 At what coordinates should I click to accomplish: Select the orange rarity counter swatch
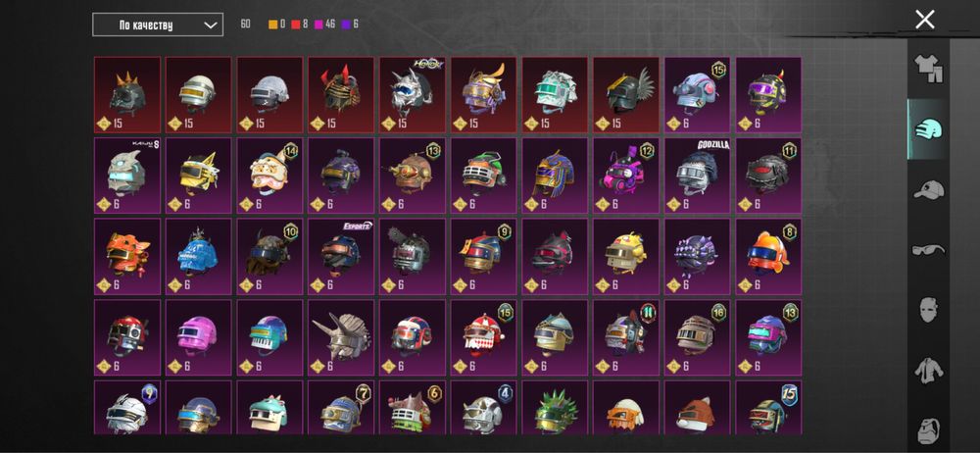click(x=273, y=25)
